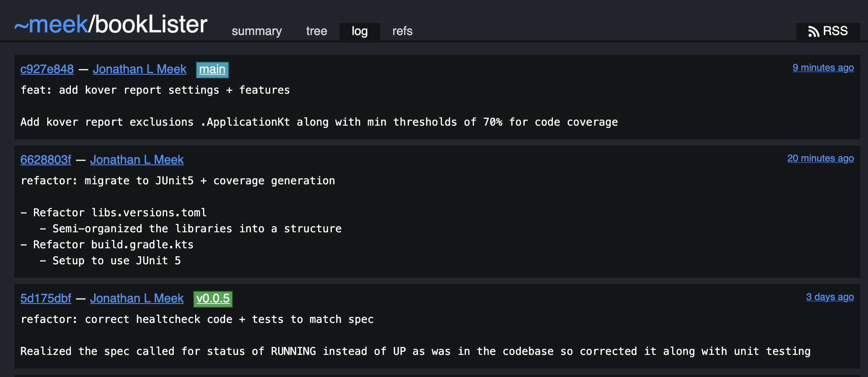Open commit 6628803f
Screen dimensions: 868x377
coord(46,160)
